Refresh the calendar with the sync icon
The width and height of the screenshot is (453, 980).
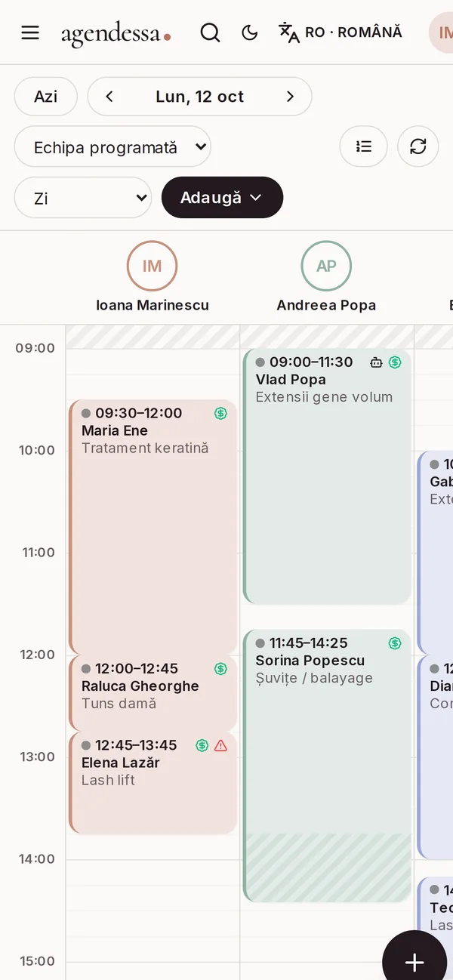pyautogui.click(x=418, y=146)
